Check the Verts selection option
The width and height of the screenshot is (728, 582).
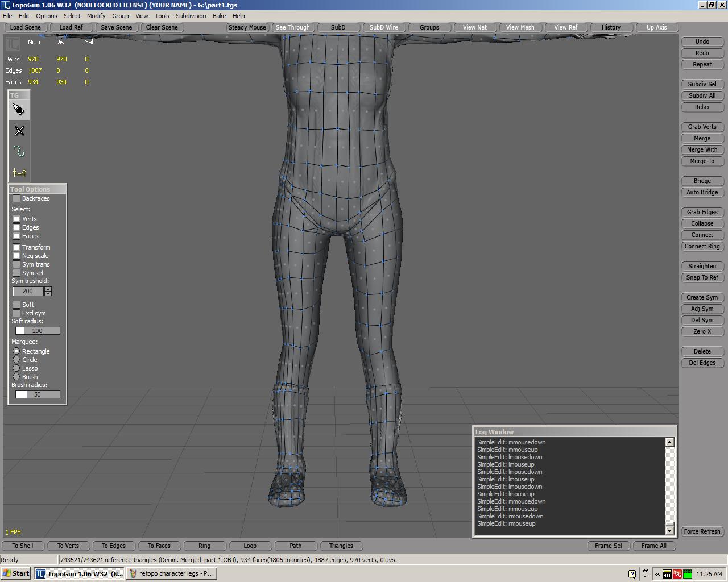[x=16, y=219]
